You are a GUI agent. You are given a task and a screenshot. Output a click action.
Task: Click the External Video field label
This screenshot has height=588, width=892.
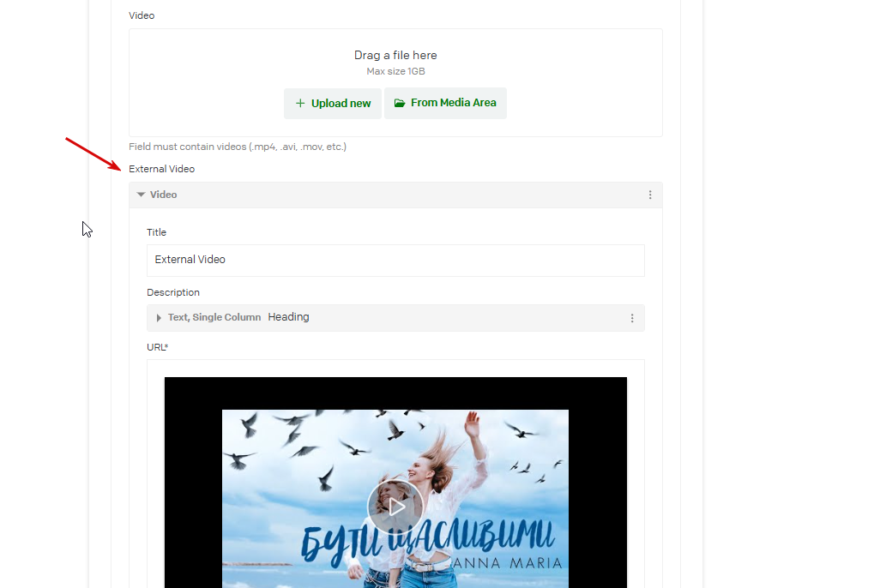(x=161, y=169)
